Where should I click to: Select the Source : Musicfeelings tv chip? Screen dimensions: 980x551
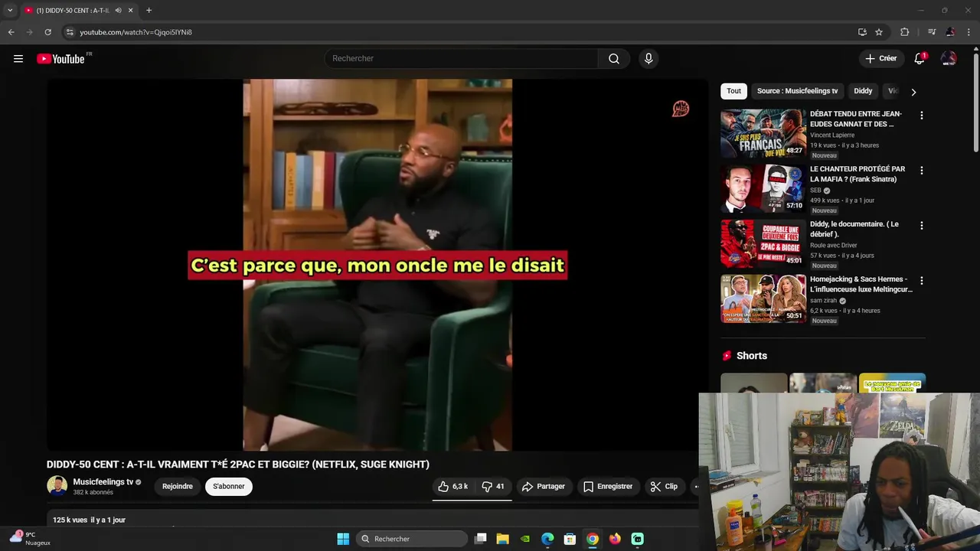click(x=797, y=91)
